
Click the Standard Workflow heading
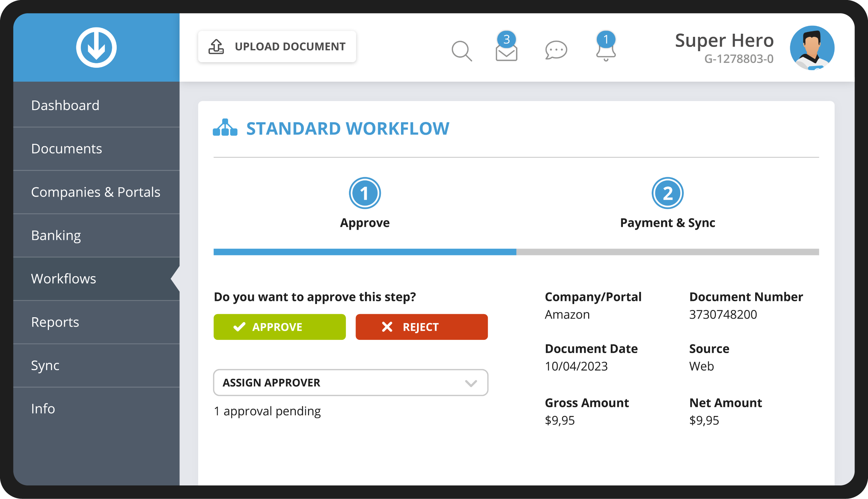348,129
